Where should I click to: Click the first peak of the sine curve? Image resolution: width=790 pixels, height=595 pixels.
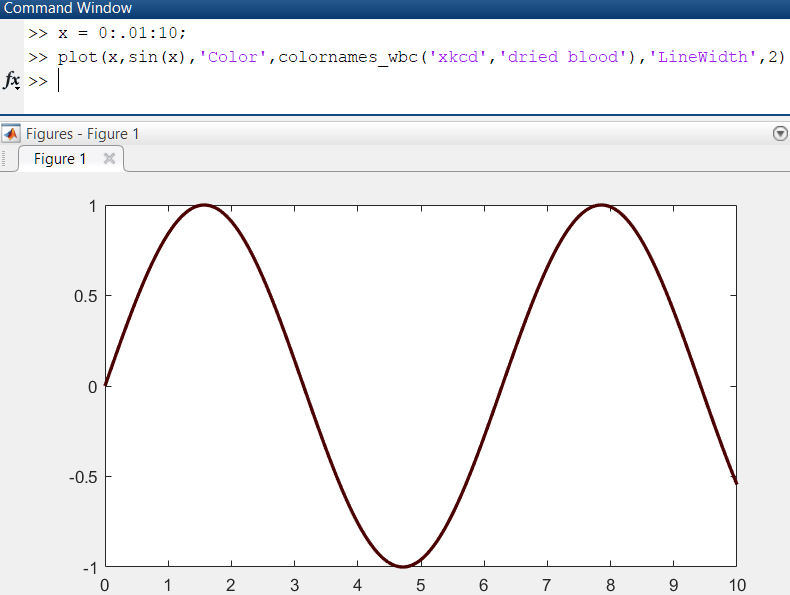tap(204, 205)
